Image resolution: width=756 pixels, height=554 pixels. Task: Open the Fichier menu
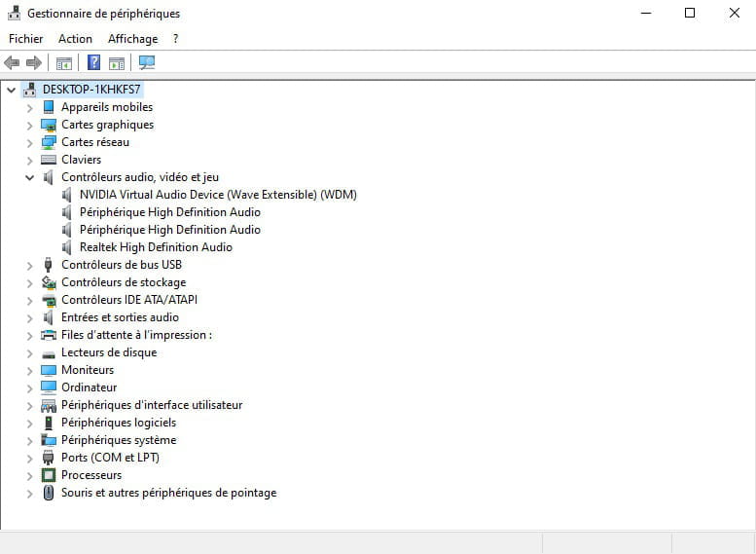26,39
